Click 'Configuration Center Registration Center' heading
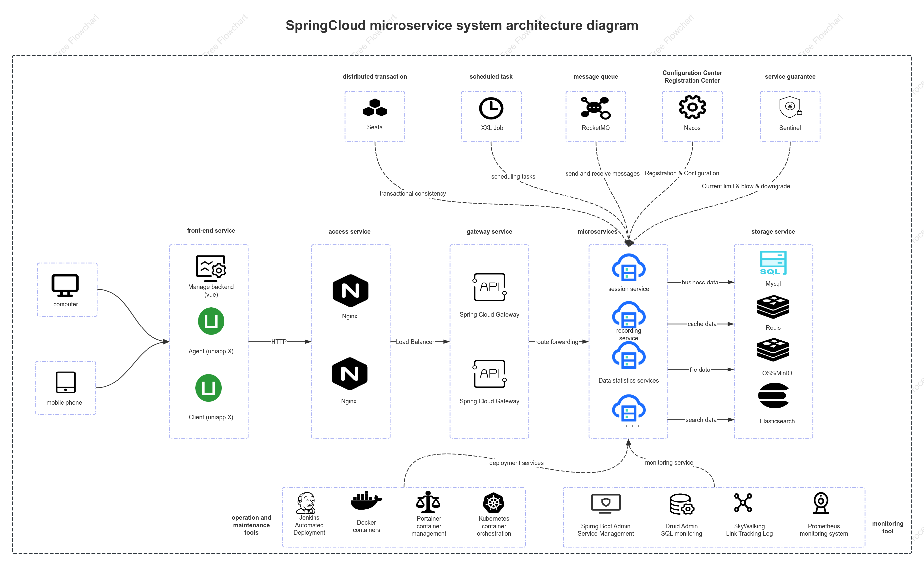This screenshot has height=566, width=924. (x=692, y=76)
